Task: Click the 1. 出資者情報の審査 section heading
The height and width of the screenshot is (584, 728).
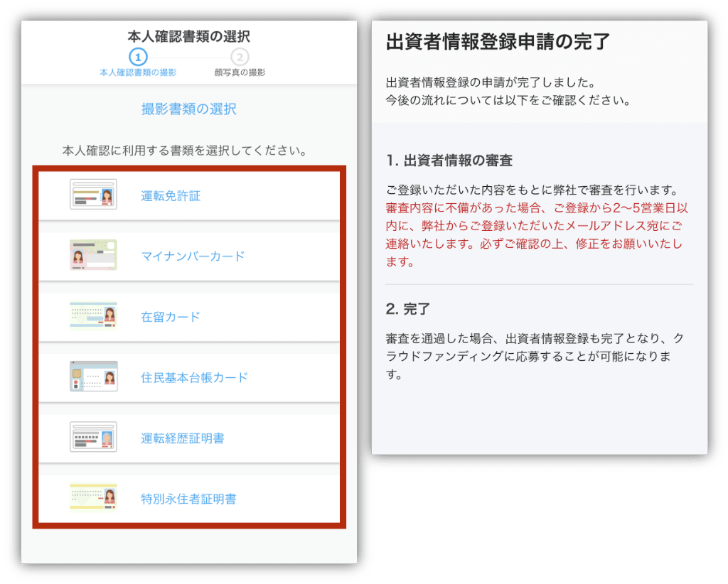Action: (x=449, y=161)
